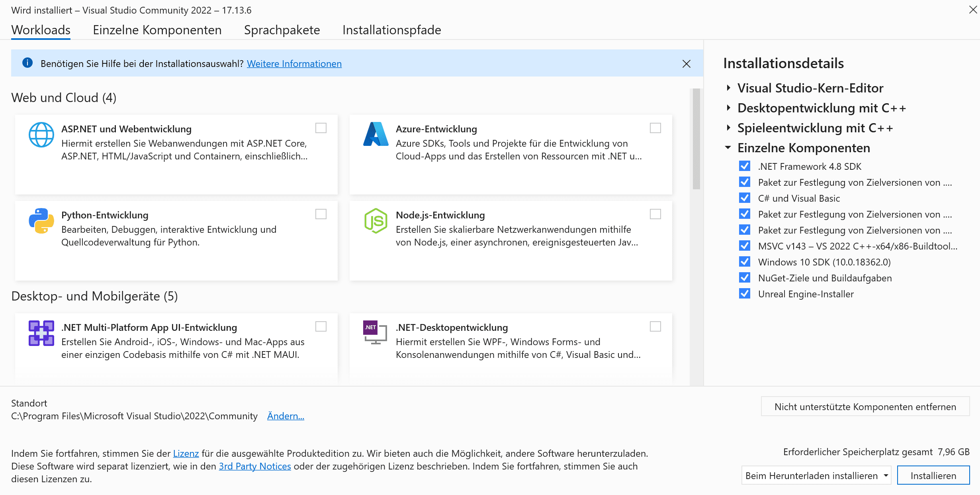The width and height of the screenshot is (980, 495).
Task: Switch to Einzelne Komponenten tab
Action: click(x=157, y=30)
